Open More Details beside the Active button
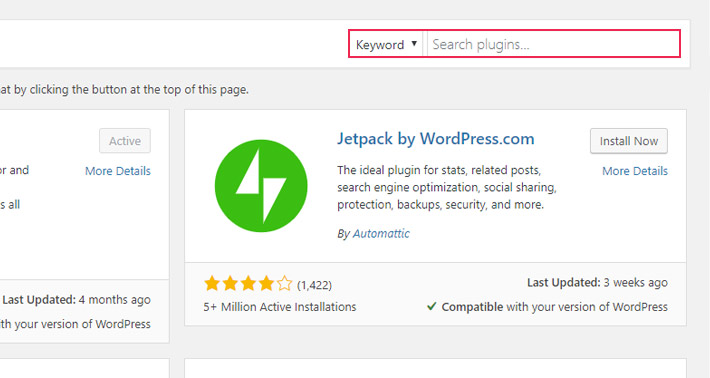The height and width of the screenshot is (378, 710). tap(118, 171)
